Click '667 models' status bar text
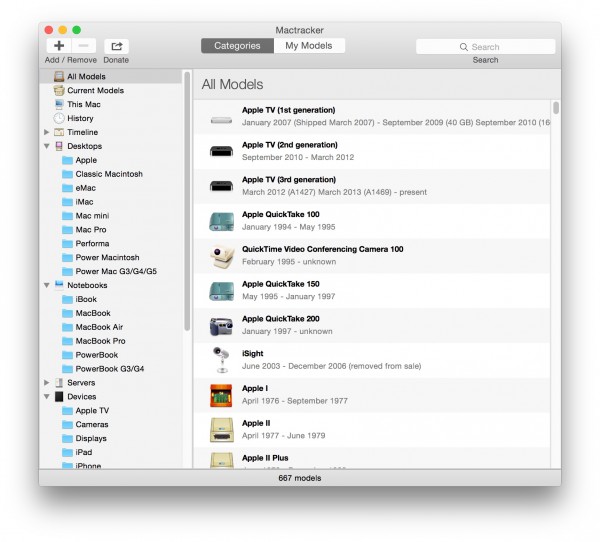This screenshot has width=600, height=542. [300, 478]
